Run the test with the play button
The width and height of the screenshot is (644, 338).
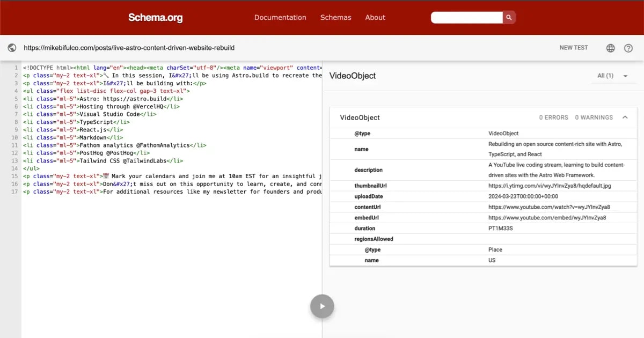[x=322, y=306]
